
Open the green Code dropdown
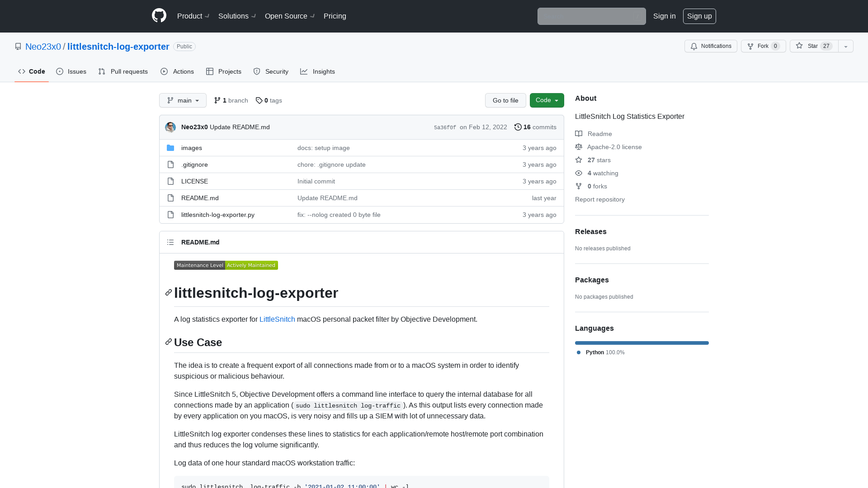[x=547, y=100]
